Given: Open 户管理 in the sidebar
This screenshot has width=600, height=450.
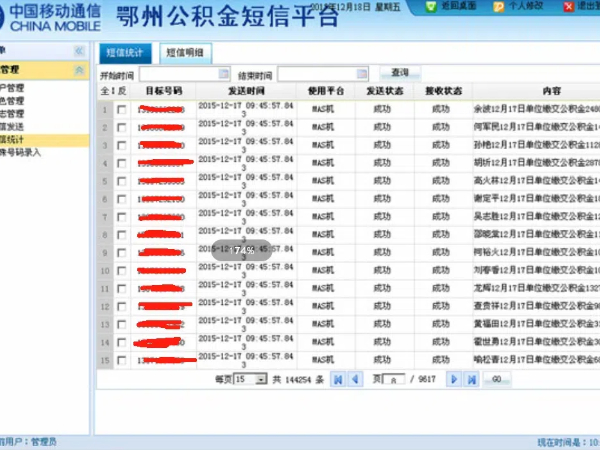Looking at the screenshot, I should [12, 88].
